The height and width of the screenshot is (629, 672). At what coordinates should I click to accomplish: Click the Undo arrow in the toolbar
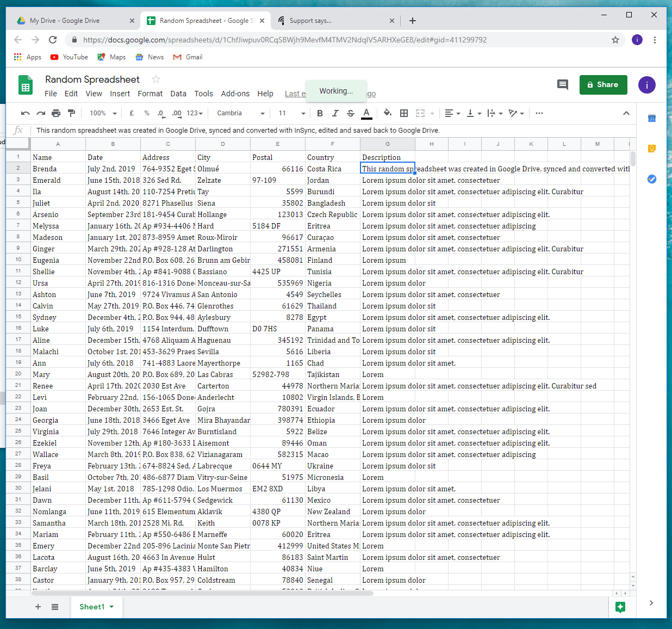coord(25,113)
